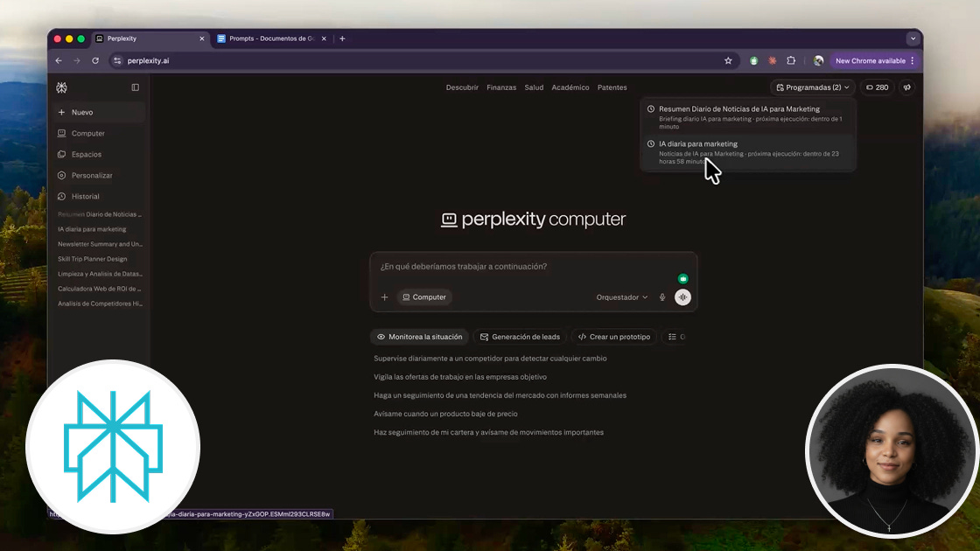Click the green extension icon in prompt box
This screenshot has width=980, height=551.
pos(683,279)
